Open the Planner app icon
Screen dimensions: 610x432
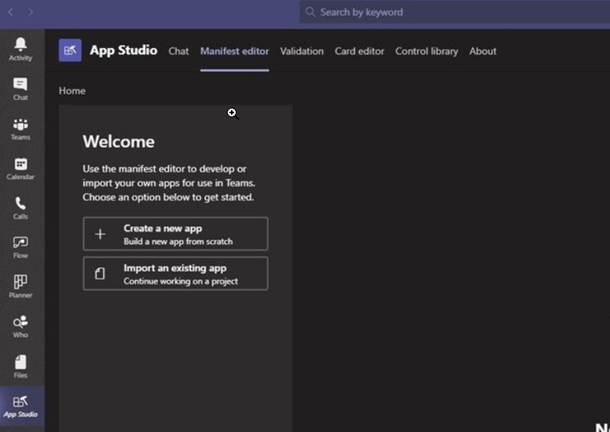(x=21, y=286)
